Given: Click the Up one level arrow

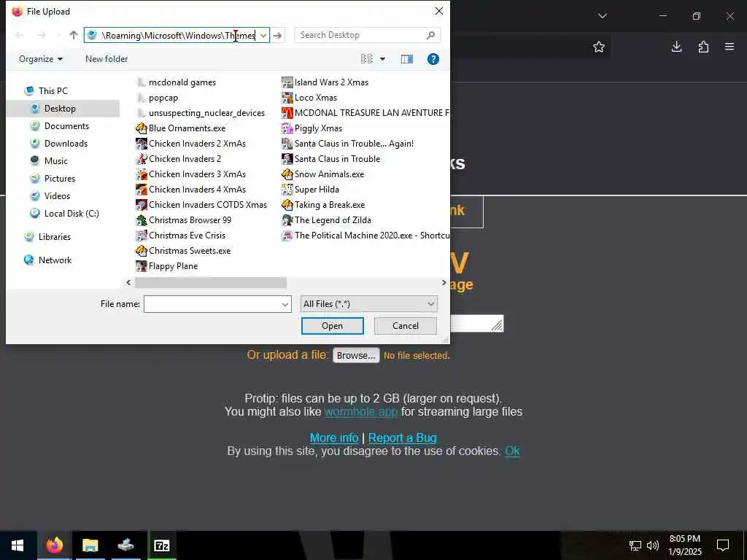Looking at the screenshot, I should (x=74, y=35).
